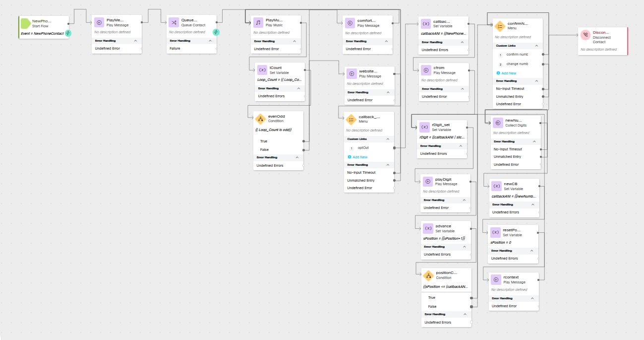The image size is (644, 340).
Task: Click the speaker icon on the website node
Action: [x=351, y=73]
